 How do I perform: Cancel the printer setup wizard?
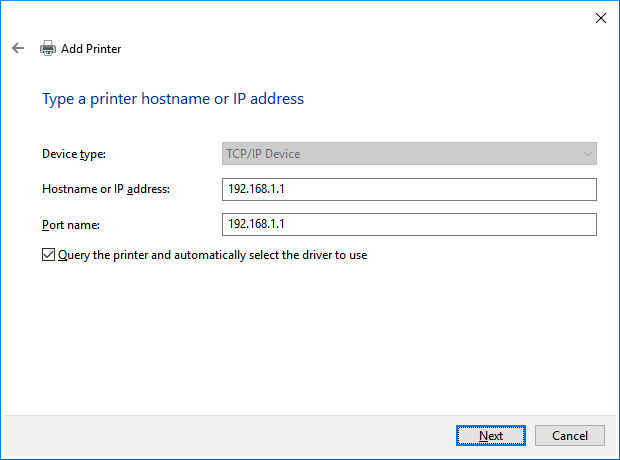569,435
